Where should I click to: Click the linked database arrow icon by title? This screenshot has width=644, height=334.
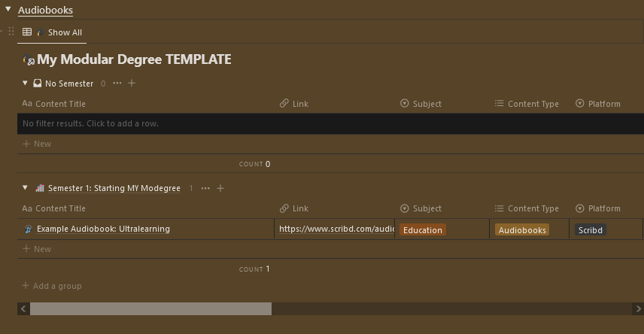click(x=29, y=60)
